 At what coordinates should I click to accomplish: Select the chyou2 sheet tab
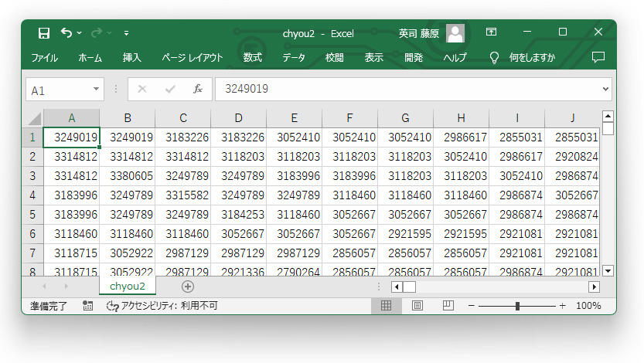click(128, 287)
